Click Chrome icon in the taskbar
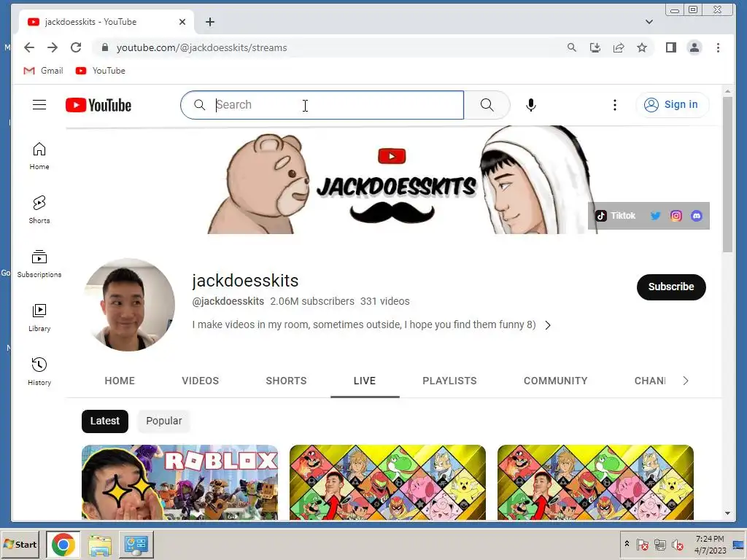 click(x=63, y=544)
